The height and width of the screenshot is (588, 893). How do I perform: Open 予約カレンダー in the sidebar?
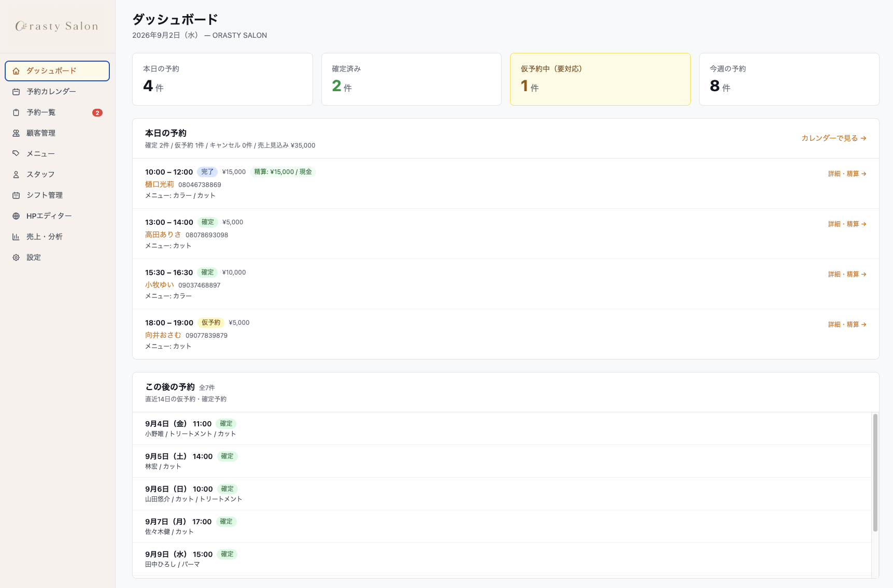click(x=57, y=92)
